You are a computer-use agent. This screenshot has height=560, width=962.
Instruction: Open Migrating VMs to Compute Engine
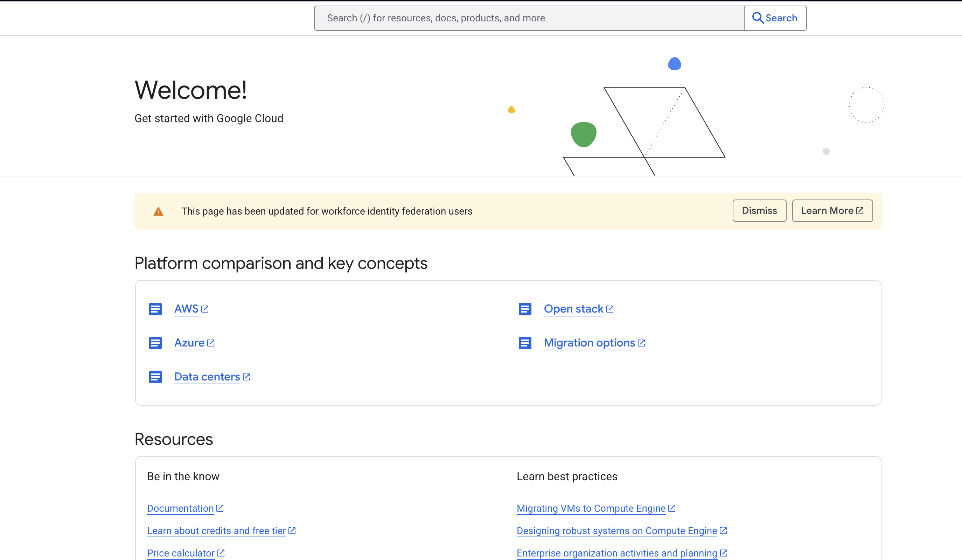point(591,508)
